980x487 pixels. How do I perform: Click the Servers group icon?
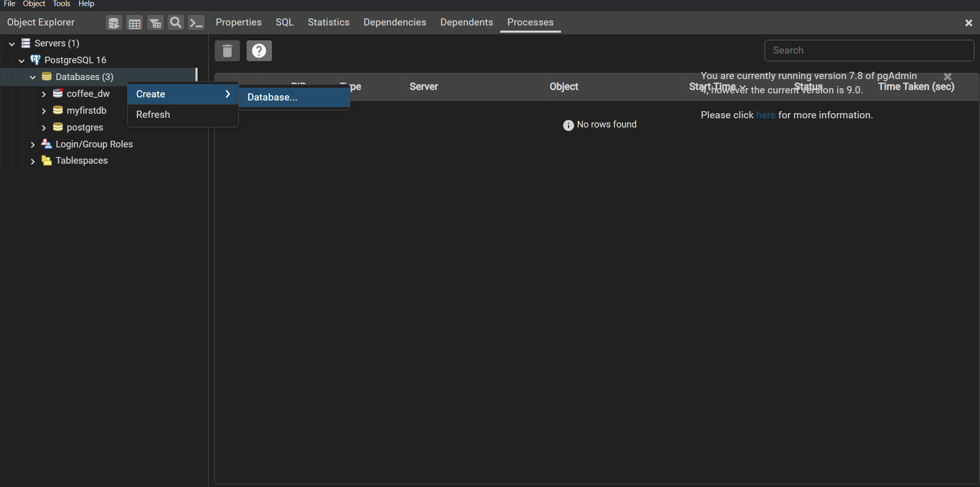tap(26, 43)
